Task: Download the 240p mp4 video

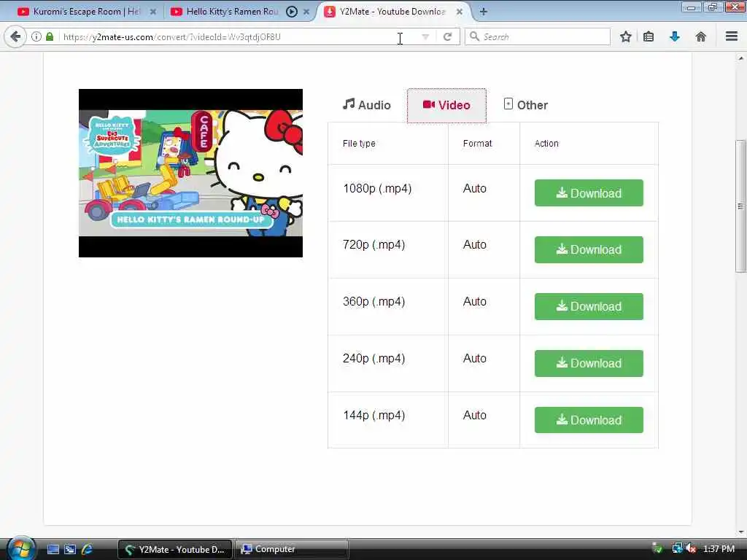Action: coord(589,363)
